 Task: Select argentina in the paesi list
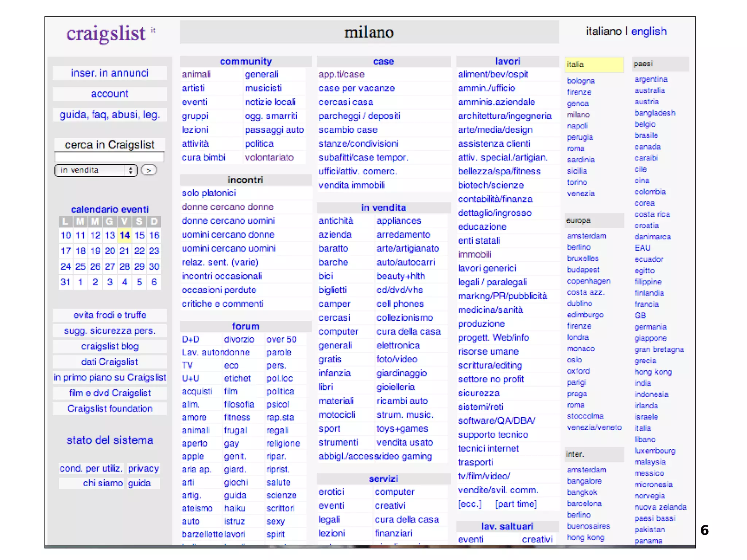pos(651,79)
